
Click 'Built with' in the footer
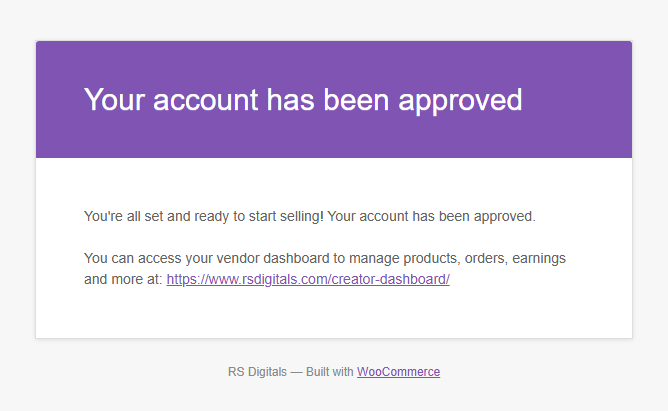coord(330,372)
